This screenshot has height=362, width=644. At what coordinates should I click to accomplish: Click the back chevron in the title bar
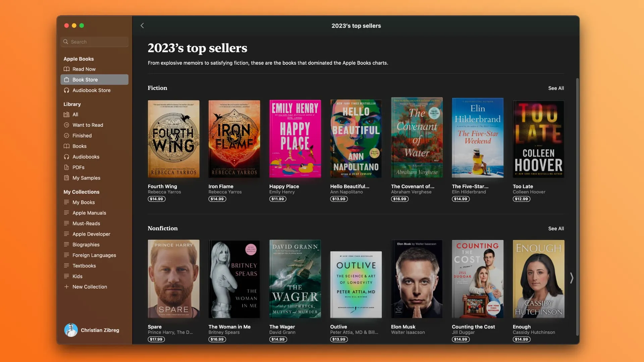[x=142, y=25]
